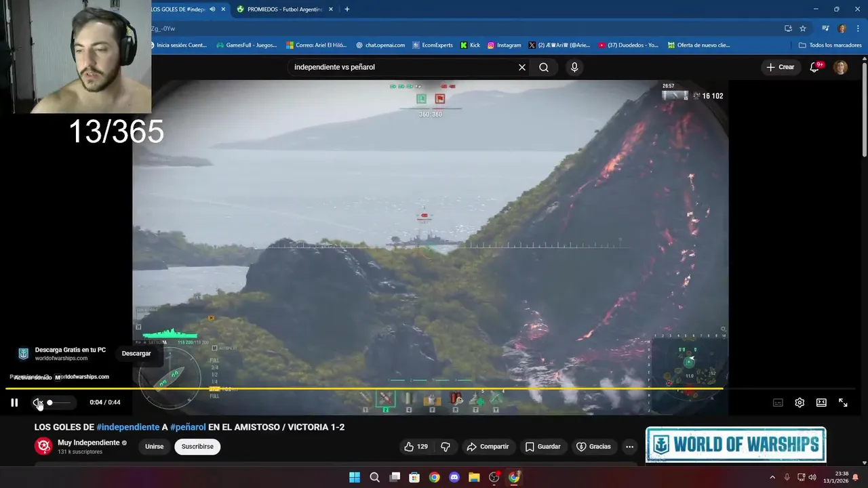Like the video with thumbs up
The image size is (868, 488).
click(x=416, y=447)
